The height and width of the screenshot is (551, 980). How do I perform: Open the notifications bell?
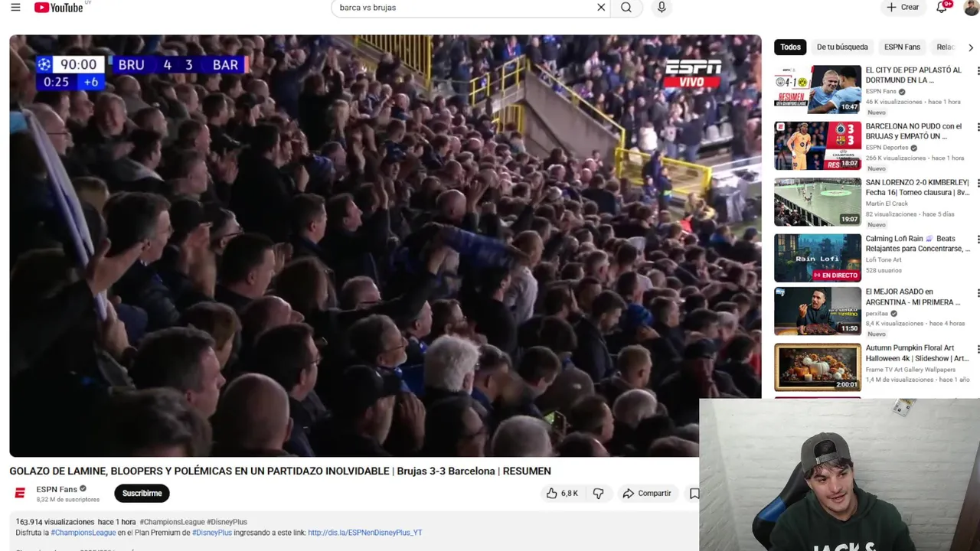pyautogui.click(x=942, y=8)
